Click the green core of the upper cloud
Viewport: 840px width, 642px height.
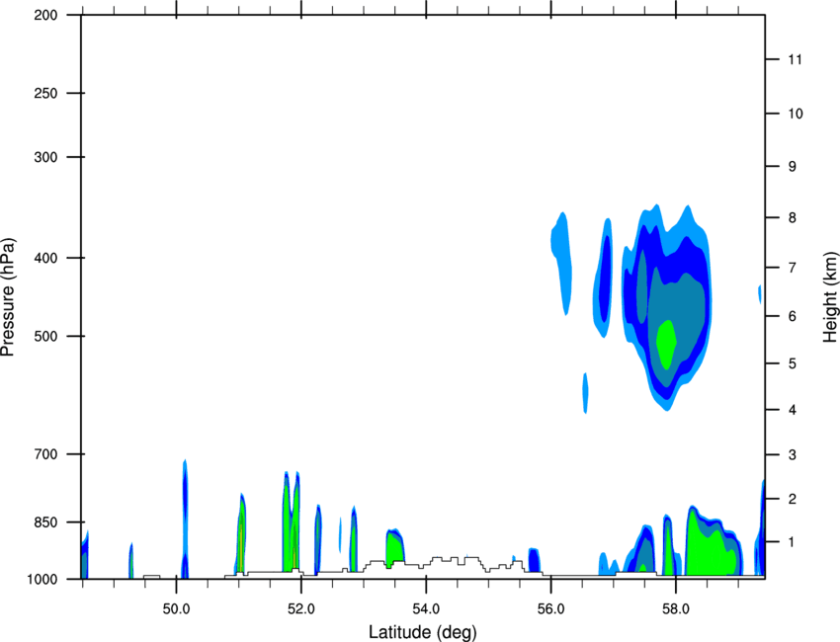pos(666,344)
